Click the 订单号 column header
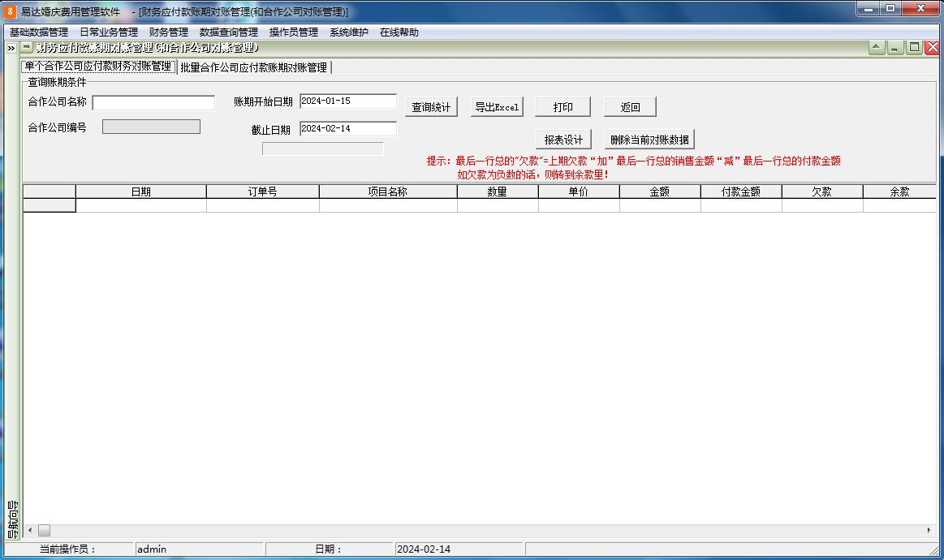This screenshot has height=560, width=944. click(x=262, y=192)
